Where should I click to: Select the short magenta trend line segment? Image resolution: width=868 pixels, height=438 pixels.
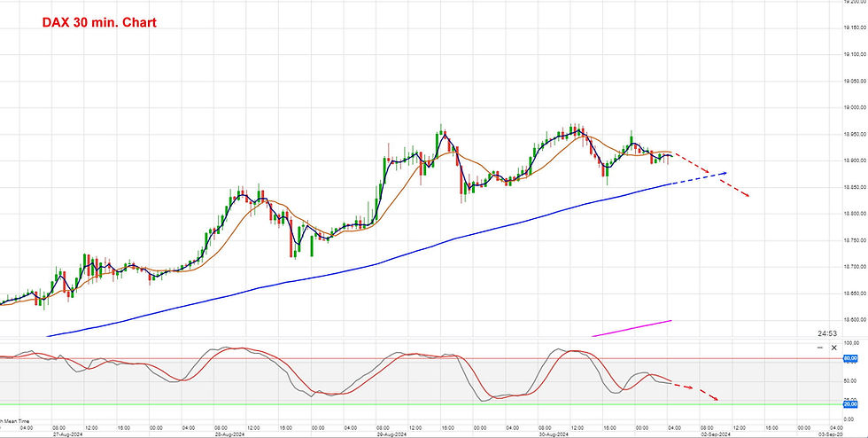click(x=632, y=328)
